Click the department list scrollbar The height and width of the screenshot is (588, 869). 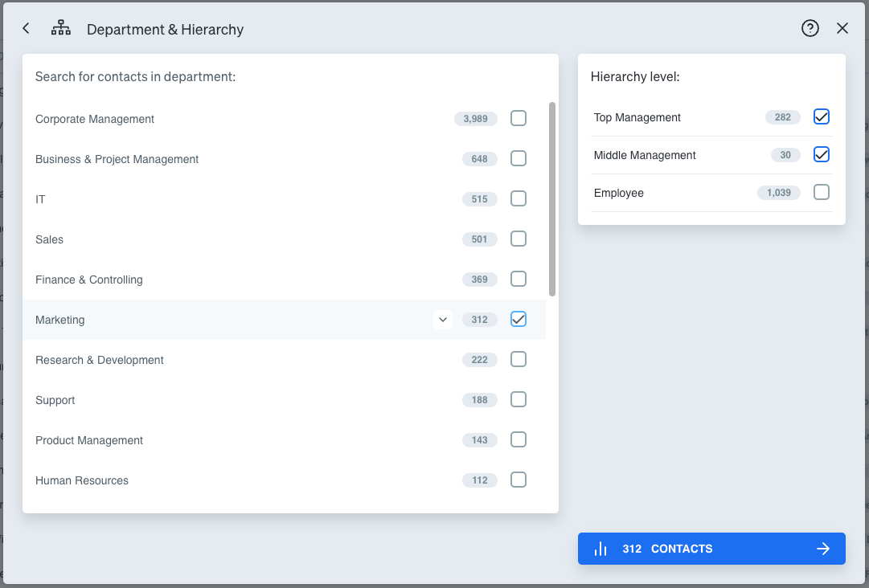[552, 199]
